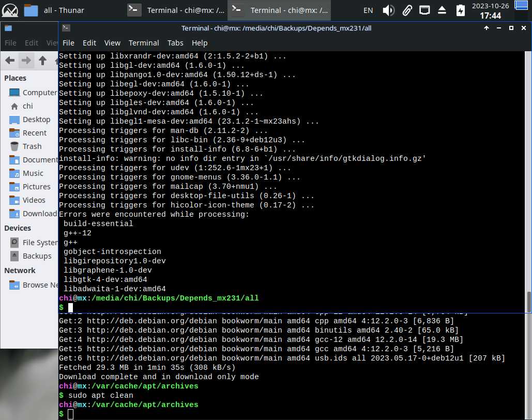This screenshot has height=420, width=532.
Task: Open the Desktop place in Thunar
Action: [x=30, y=119]
